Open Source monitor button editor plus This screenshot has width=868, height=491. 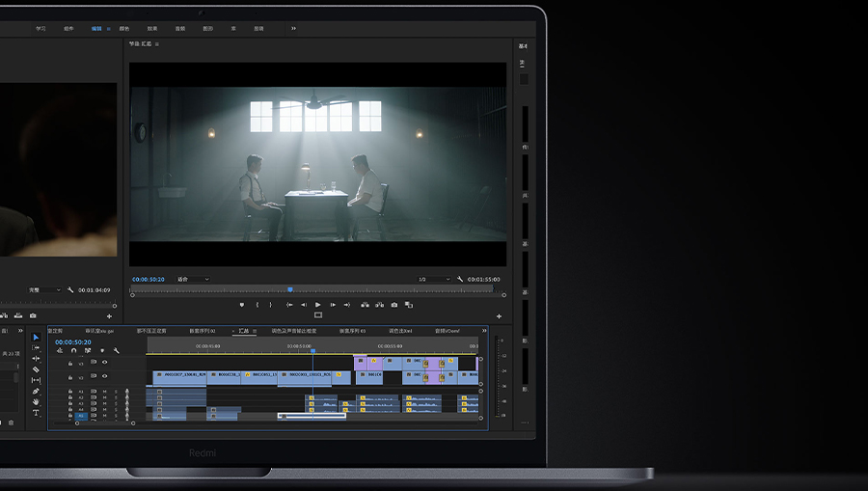coord(109,316)
